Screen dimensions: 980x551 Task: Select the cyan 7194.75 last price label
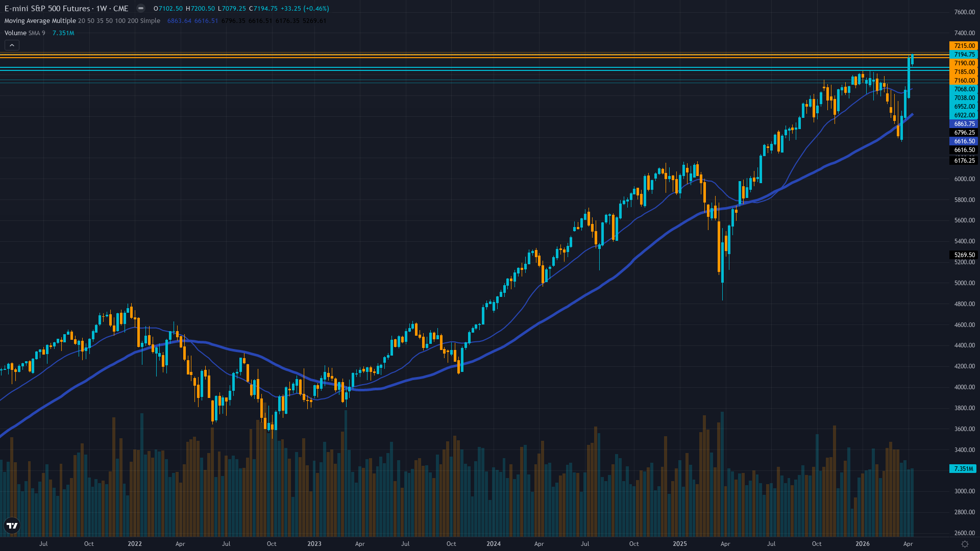click(x=963, y=55)
